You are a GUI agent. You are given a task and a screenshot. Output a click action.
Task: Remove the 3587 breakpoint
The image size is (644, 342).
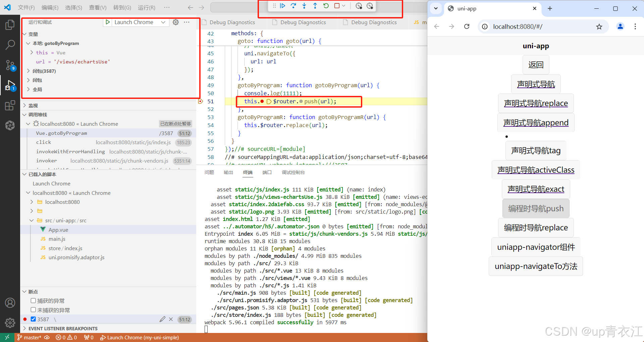(x=171, y=319)
